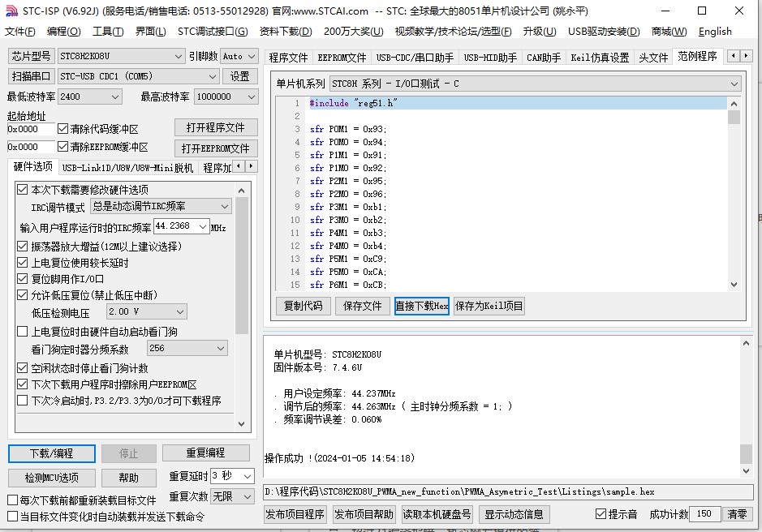Switch to English language menu item
The width and height of the screenshot is (762, 532).
[715, 32]
